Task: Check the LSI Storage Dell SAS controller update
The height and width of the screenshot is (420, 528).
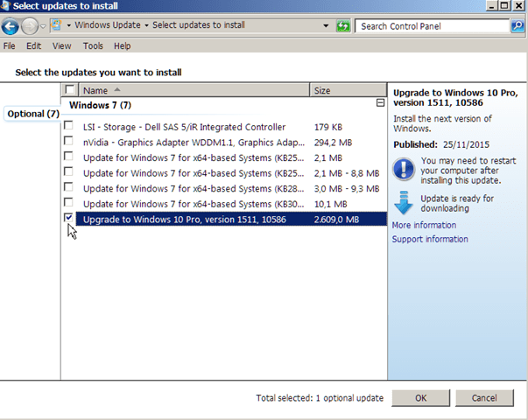Action: tap(68, 125)
